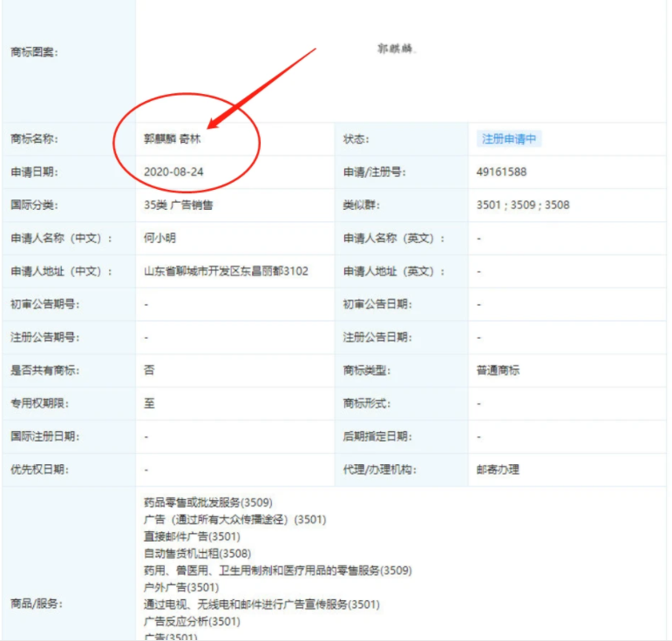Viewport: 672px width, 641px height.
Task: Click the 国际分类 label
Action: (34, 206)
